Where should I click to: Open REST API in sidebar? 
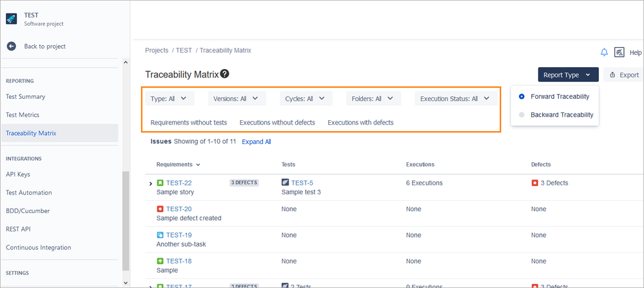[x=18, y=229]
